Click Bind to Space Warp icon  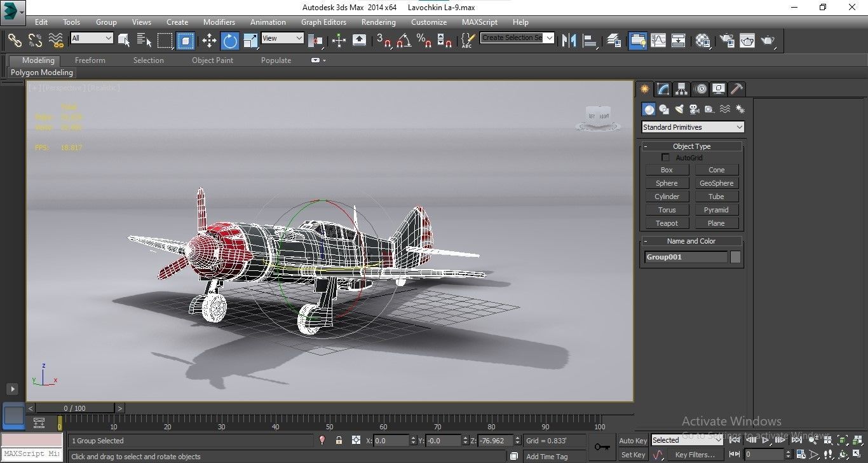click(57, 40)
